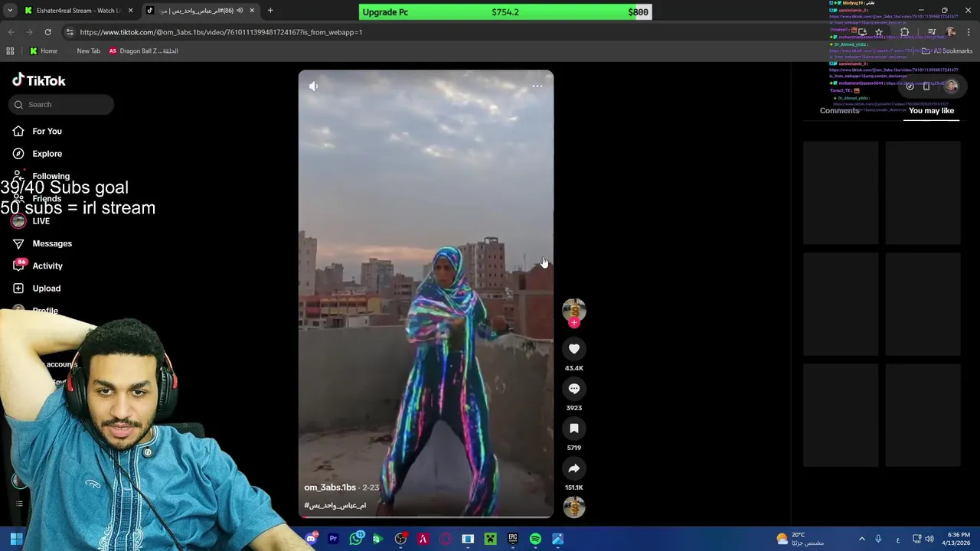
Task: Open the creator avatar above the like button
Action: [x=573, y=309]
